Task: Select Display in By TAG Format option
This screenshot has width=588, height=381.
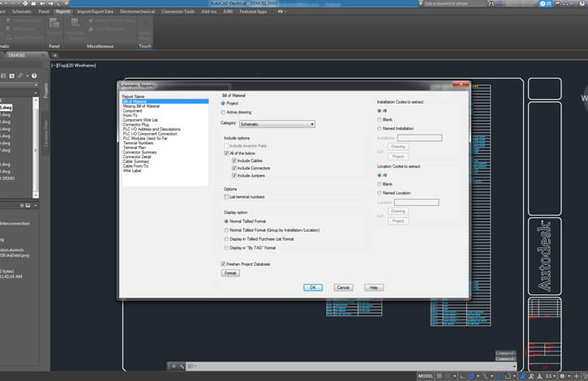Action: tap(226, 248)
